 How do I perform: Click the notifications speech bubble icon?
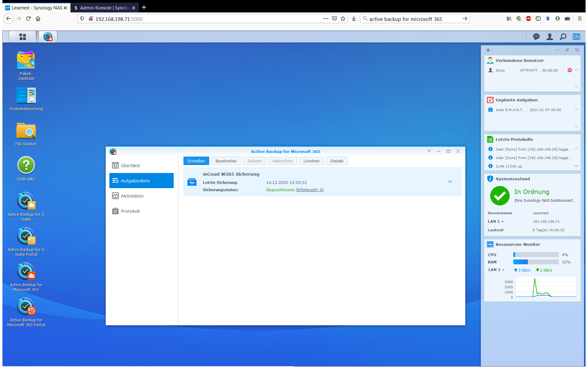[x=536, y=37]
